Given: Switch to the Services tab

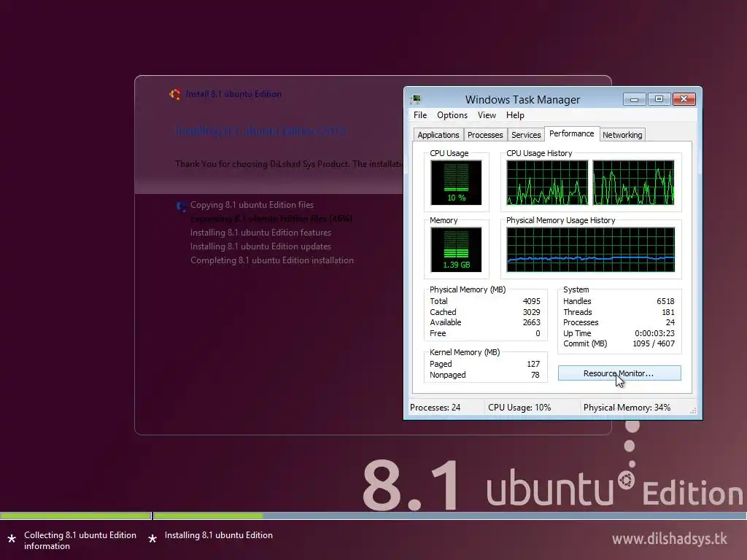Looking at the screenshot, I should tap(526, 135).
